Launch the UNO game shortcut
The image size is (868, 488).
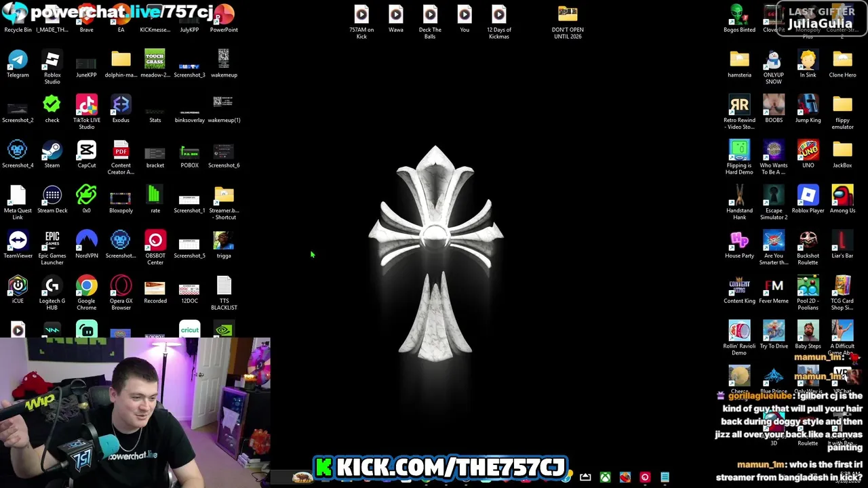pos(808,155)
